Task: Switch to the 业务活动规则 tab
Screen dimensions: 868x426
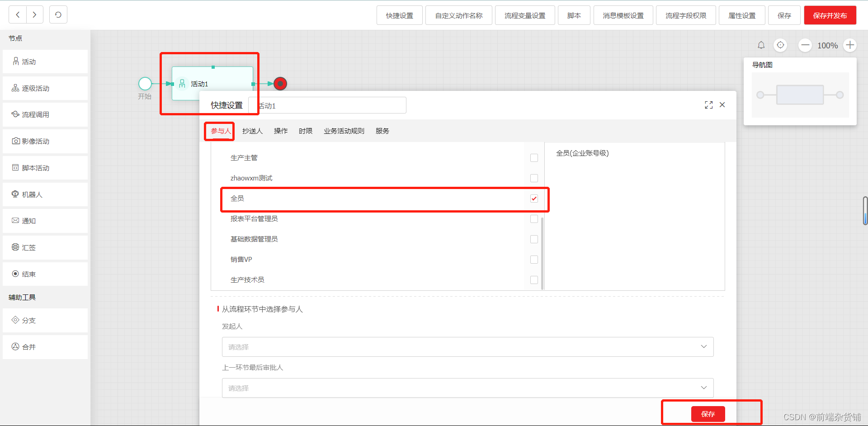Action: coord(344,131)
